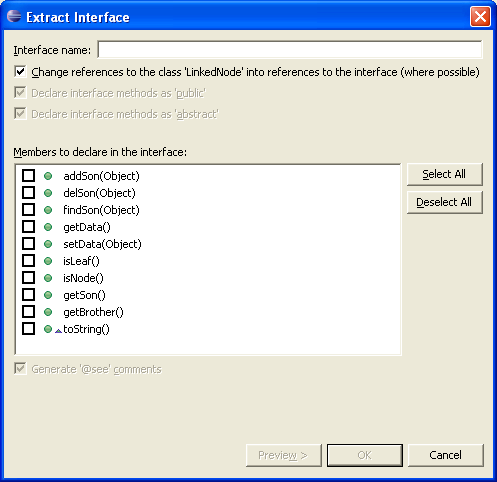497x482 pixels.
Task: Focus the Interface name text field
Action: click(290, 50)
